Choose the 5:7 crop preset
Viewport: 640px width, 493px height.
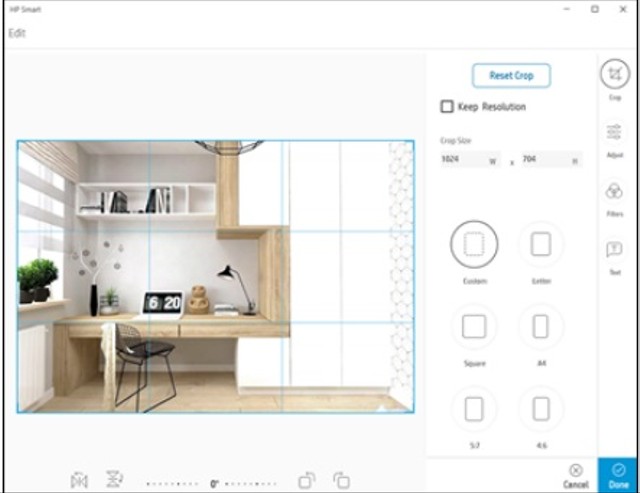coord(474,409)
